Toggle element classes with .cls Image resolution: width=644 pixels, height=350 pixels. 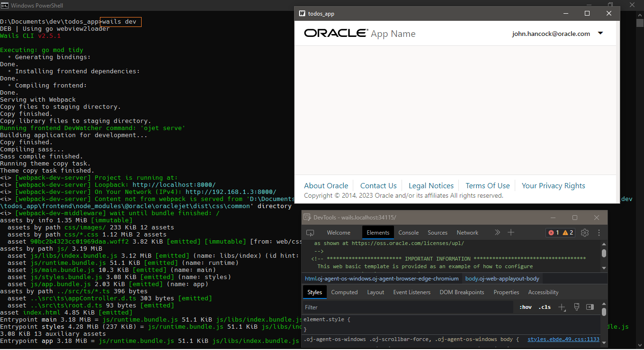(x=545, y=306)
